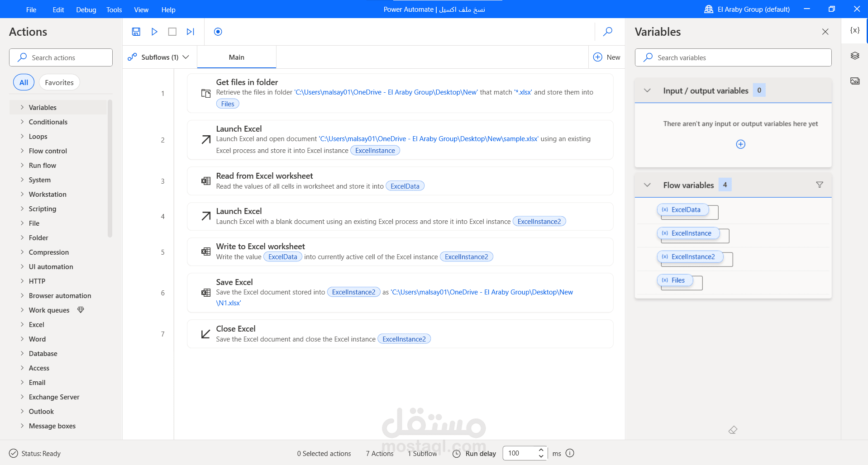The image size is (868, 465).
Task: Click the El Araby Group environment label
Action: tap(754, 9)
